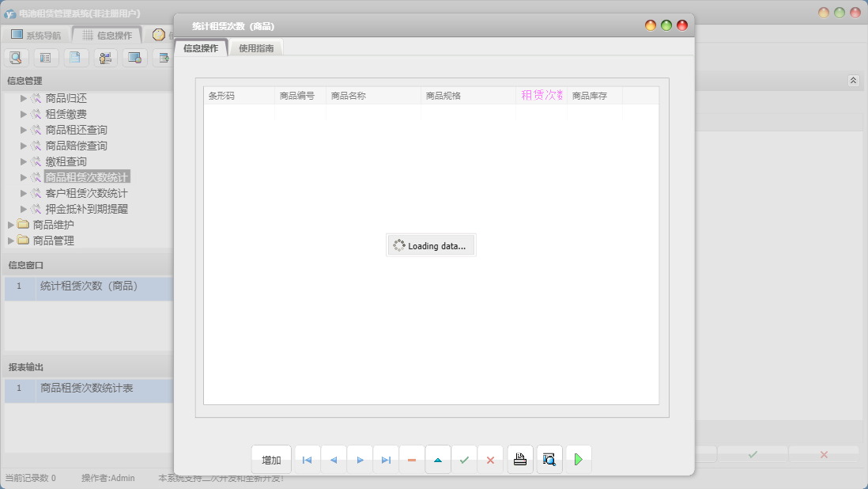Go to the next record arrow

pos(360,460)
